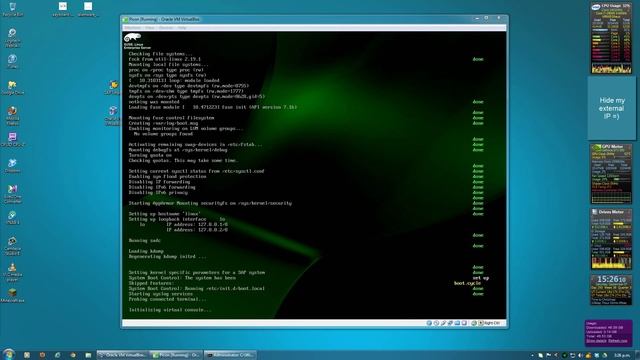This screenshot has height=360, width=640.
Task: Switch to Oracle VM VirtualBox manager taskbar button
Action: pos(123,355)
